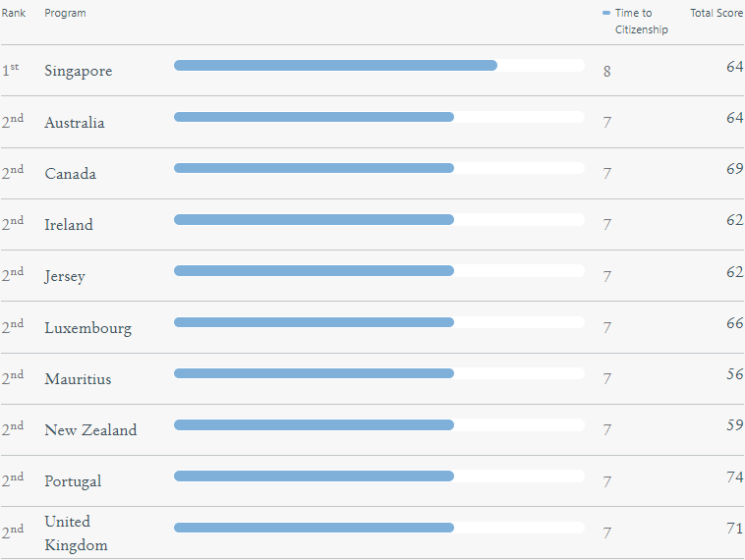Sort by the Total Score header
This screenshot has width=745, height=560.
716,13
